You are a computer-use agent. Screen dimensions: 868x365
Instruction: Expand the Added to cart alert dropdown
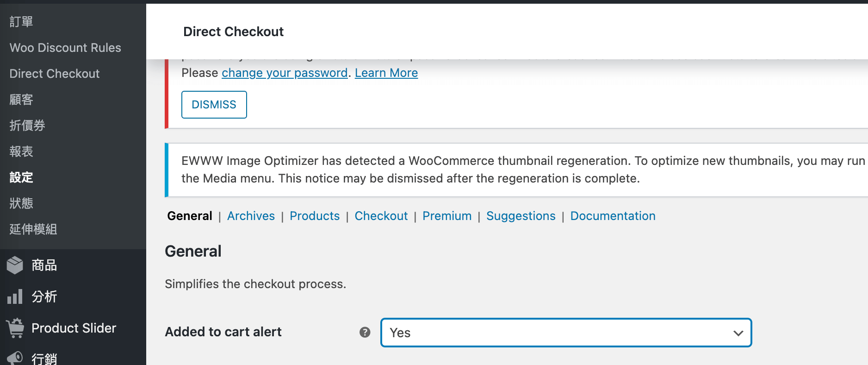pyautogui.click(x=565, y=333)
